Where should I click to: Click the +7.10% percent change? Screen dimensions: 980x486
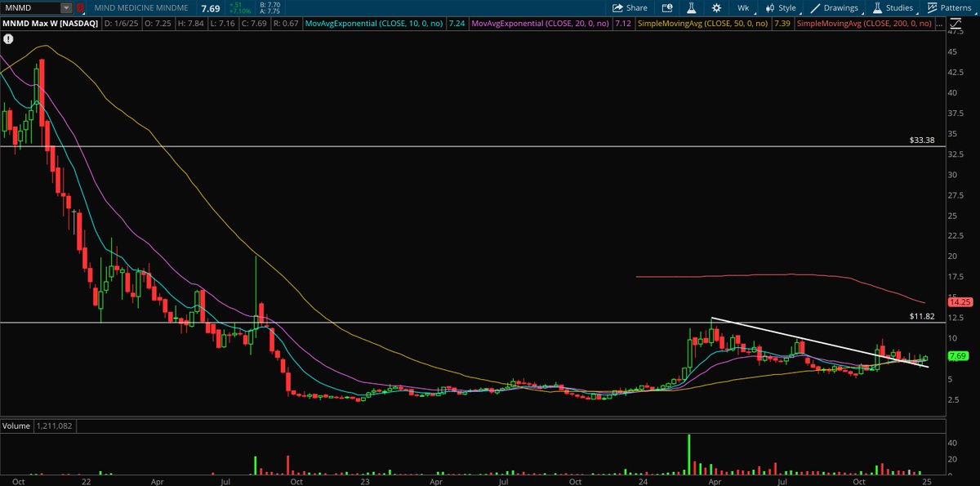240,11
